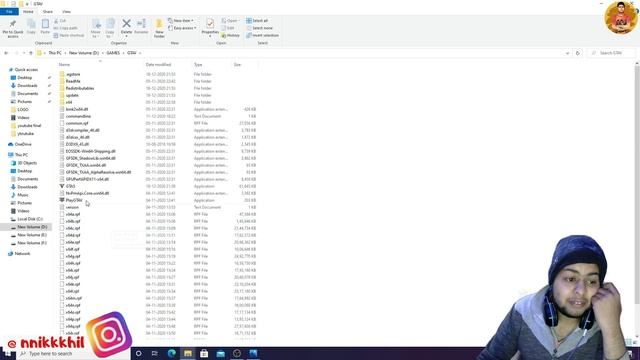The width and height of the screenshot is (640, 360).
Task: Pin folder using Pin to Quick access
Action: 13,28
